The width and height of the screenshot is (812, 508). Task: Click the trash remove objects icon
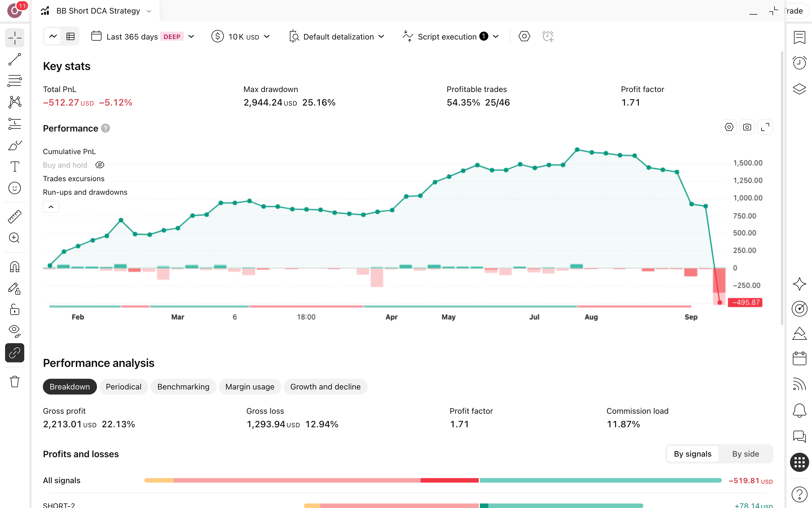pyautogui.click(x=14, y=382)
